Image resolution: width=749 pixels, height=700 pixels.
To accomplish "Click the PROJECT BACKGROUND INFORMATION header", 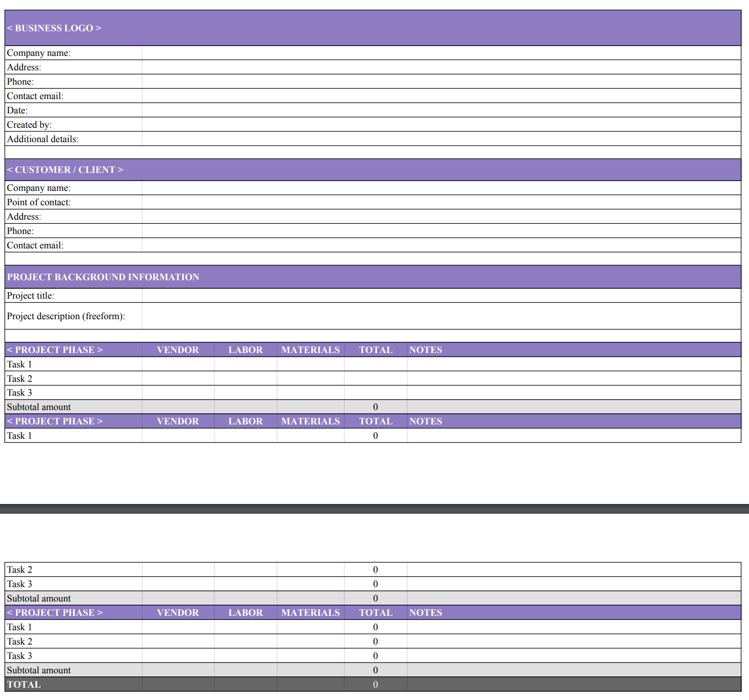I will [x=373, y=277].
